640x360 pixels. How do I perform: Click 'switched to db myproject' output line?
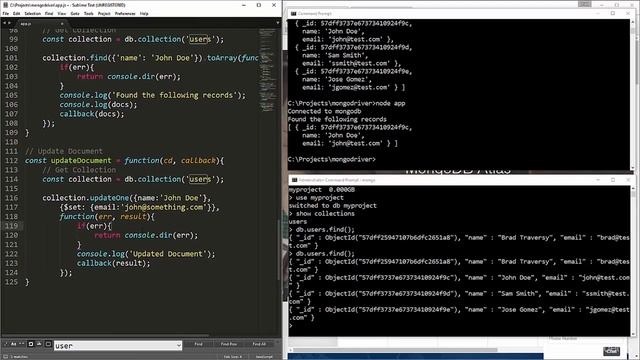pyautogui.click(x=333, y=206)
